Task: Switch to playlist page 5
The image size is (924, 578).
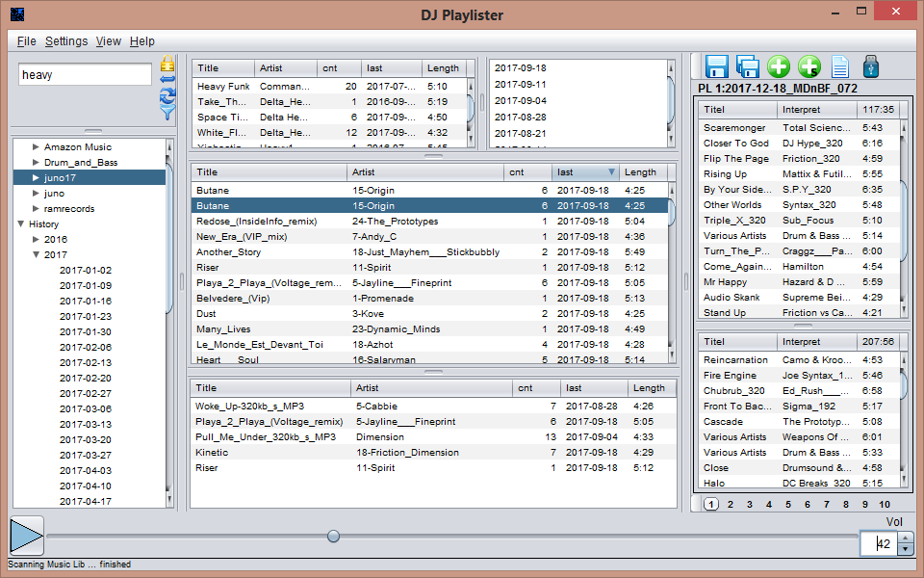Action: coord(788,504)
